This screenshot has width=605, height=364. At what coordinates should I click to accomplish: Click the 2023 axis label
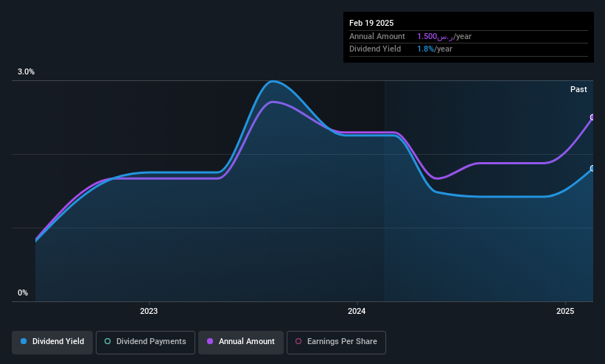(149, 311)
